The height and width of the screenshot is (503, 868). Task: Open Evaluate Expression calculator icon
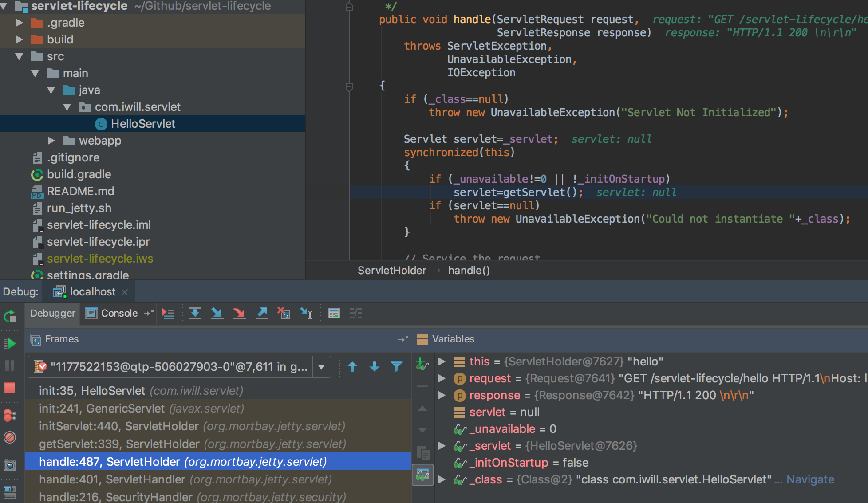click(334, 314)
